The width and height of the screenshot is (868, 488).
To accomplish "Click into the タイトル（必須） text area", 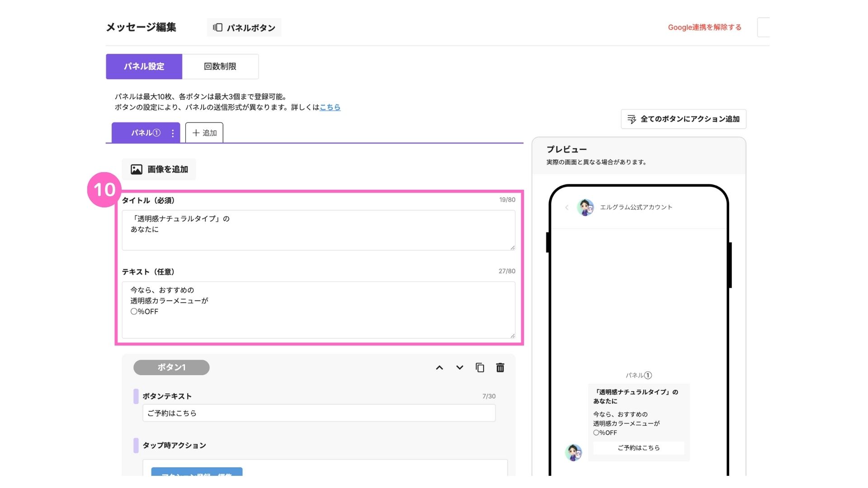I will pos(318,230).
